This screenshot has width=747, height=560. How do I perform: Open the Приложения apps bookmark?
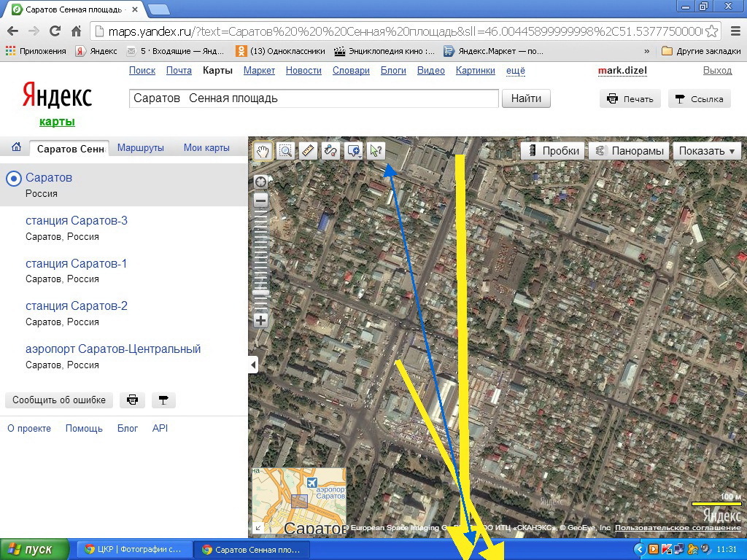[36, 51]
